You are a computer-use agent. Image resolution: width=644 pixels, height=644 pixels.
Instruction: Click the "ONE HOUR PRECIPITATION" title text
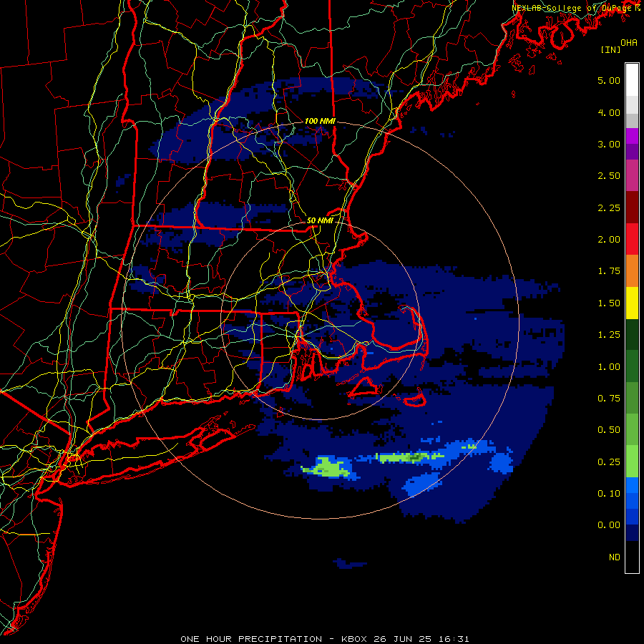[x=251, y=639]
